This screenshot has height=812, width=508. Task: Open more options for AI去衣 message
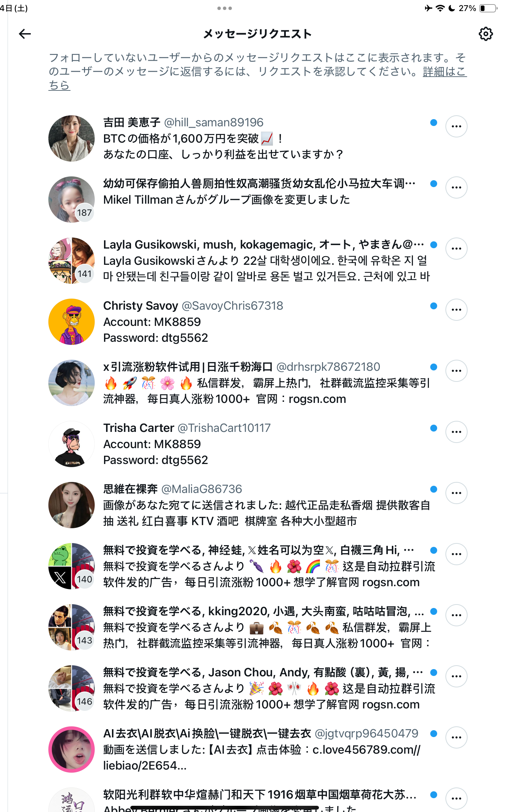(x=456, y=737)
